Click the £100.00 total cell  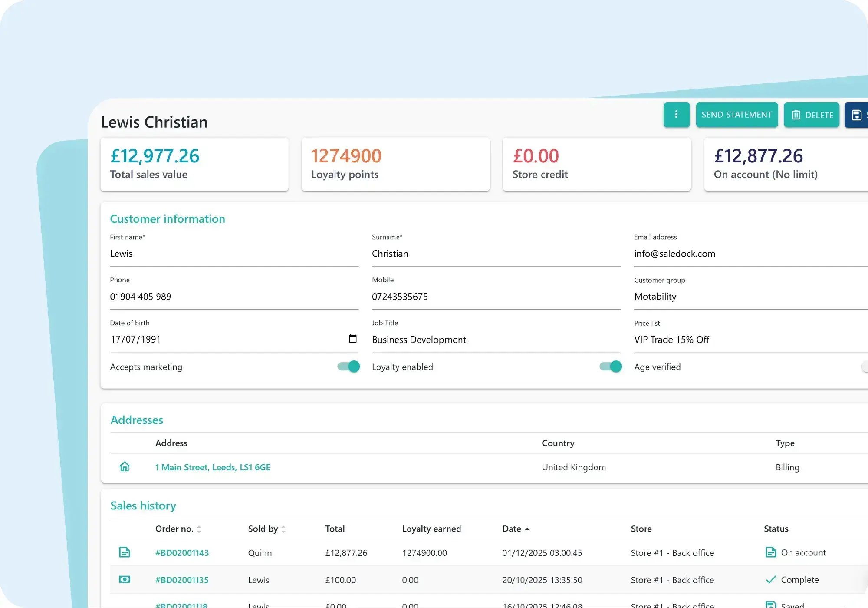(x=340, y=580)
